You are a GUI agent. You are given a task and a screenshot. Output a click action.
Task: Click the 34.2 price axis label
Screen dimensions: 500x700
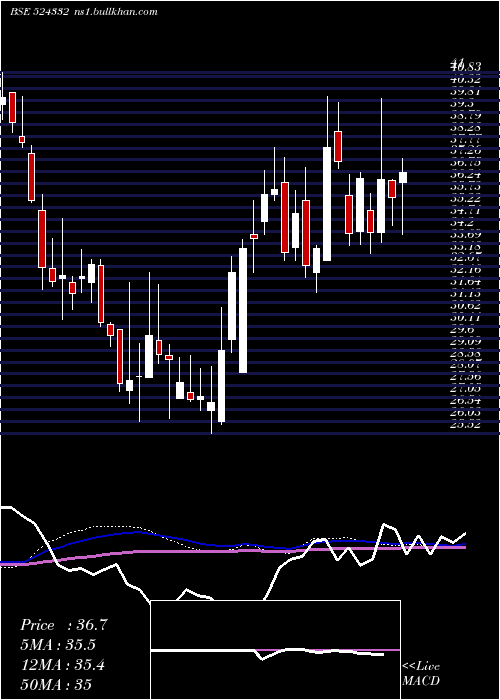(x=462, y=223)
